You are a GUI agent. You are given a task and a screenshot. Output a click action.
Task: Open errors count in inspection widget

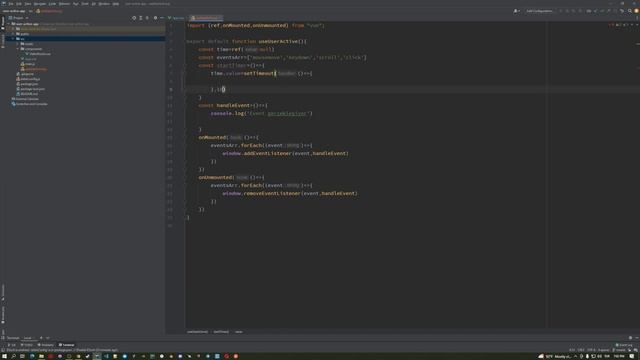[x=611, y=25]
